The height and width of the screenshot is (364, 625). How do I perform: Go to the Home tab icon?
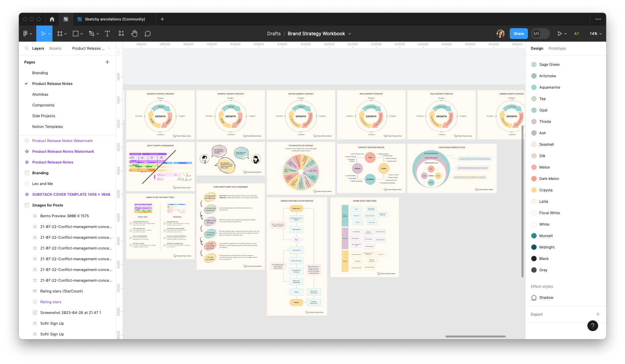coord(52,19)
